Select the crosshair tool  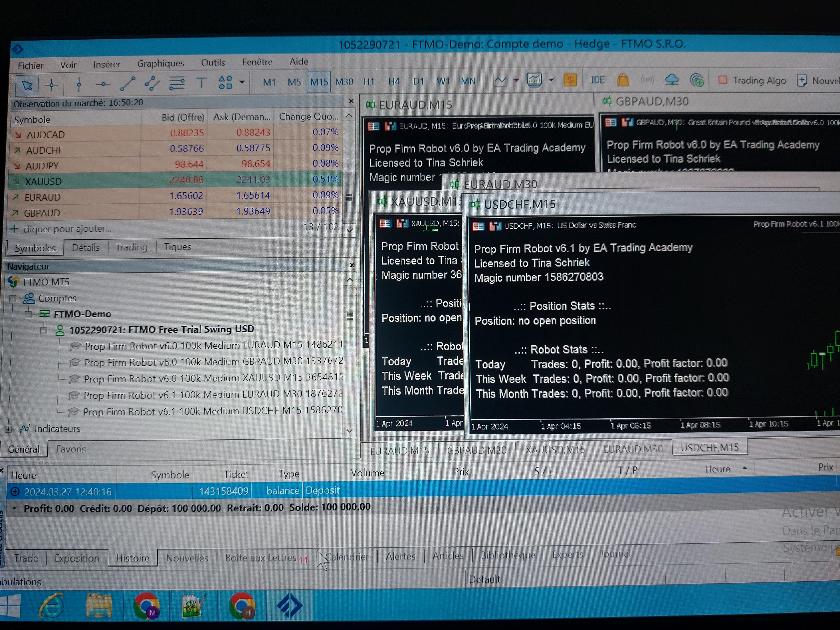pyautogui.click(x=52, y=85)
